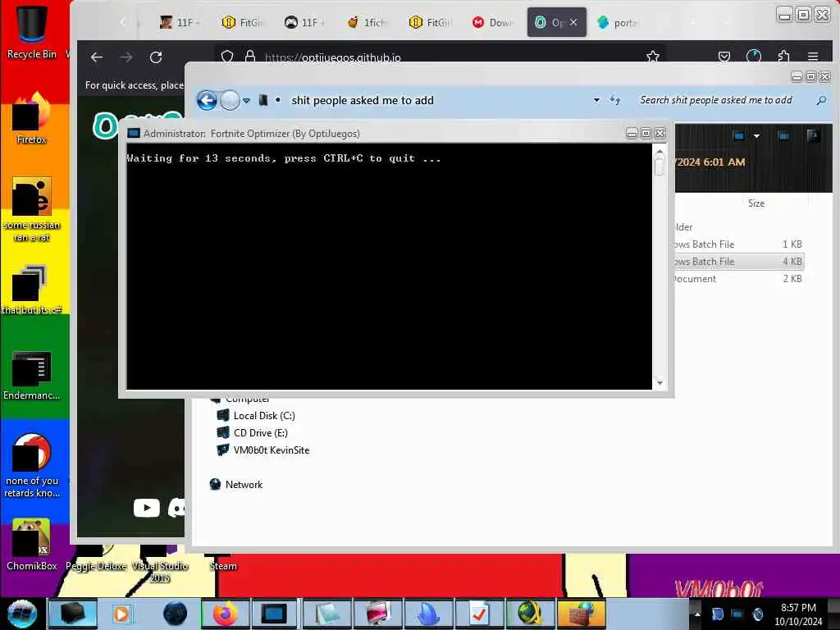This screenshot has height=630, width=840.
Task: Open the 'some russian ran a rat' icon
Action: 32,210
